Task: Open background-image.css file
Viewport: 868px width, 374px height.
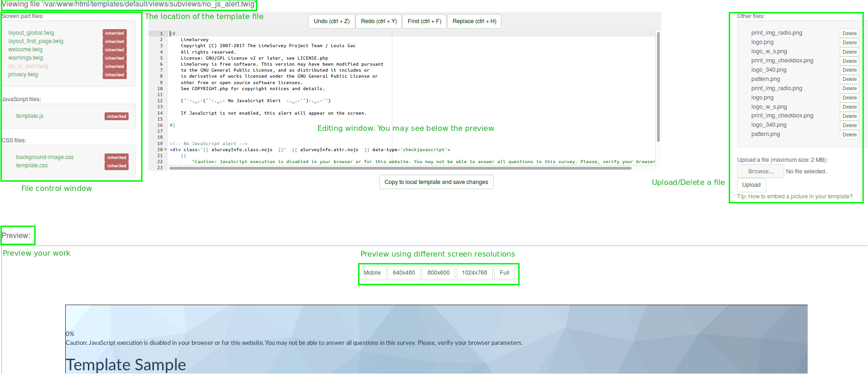Action: 45,157
